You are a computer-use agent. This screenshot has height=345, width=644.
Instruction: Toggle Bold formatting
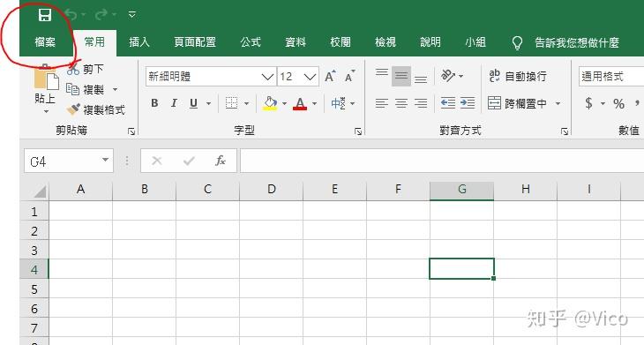[x=154, y=103]
